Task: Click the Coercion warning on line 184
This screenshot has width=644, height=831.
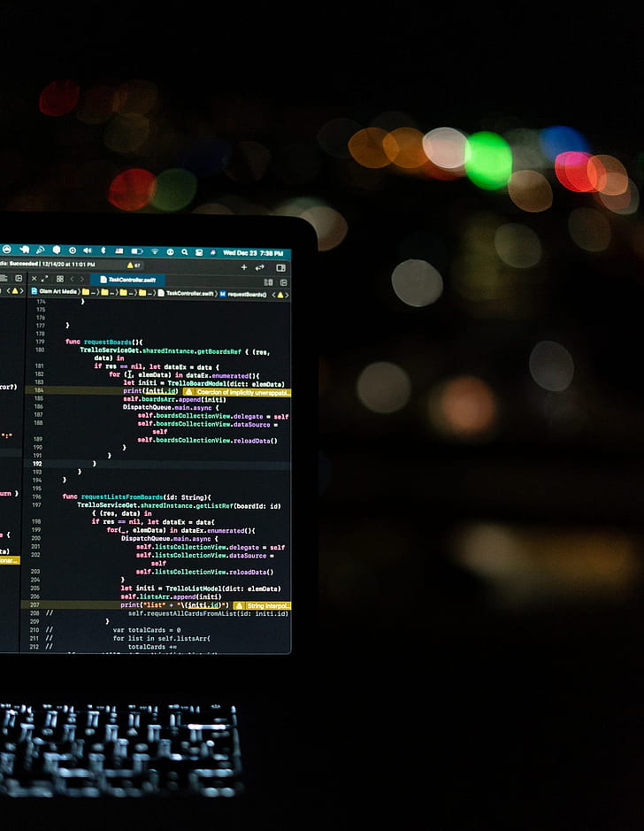Action: [237, 391]
